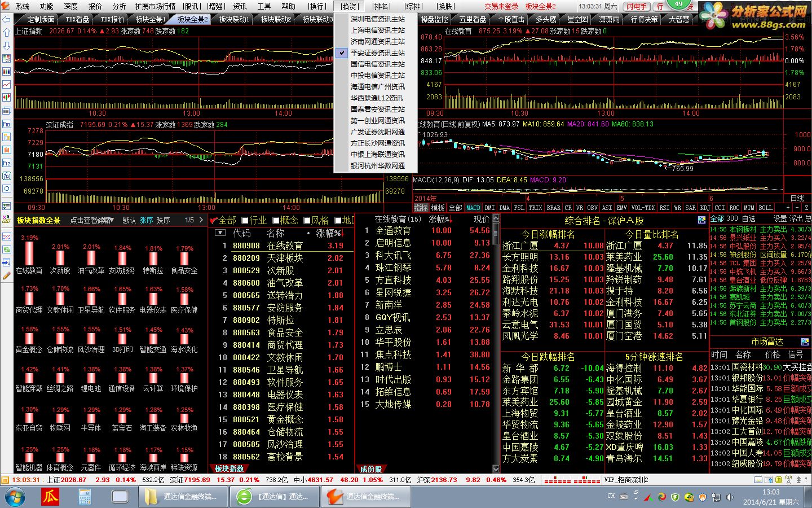Click the 设置 button in alert panel
The image size is (812, 508).
[780, 218]
